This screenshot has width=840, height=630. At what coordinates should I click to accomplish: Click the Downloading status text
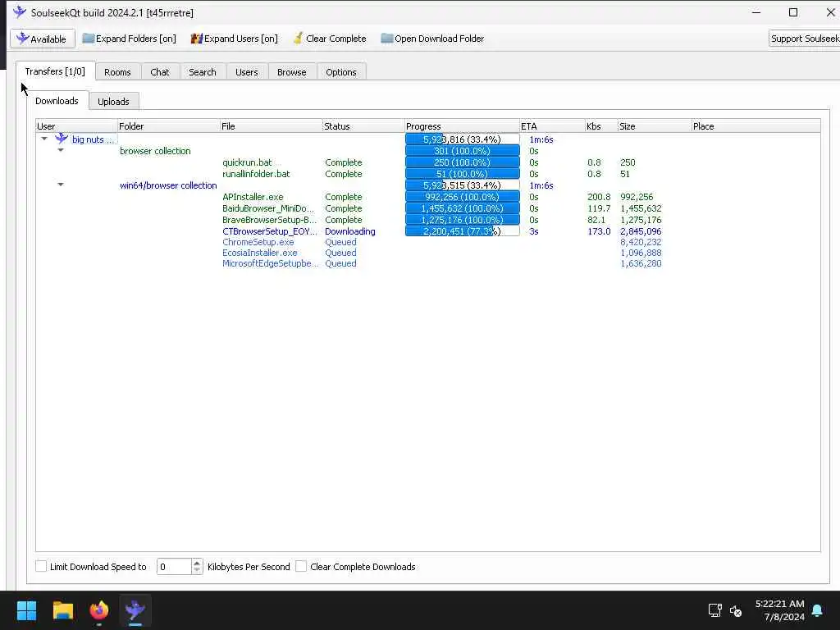click(349, 231)
